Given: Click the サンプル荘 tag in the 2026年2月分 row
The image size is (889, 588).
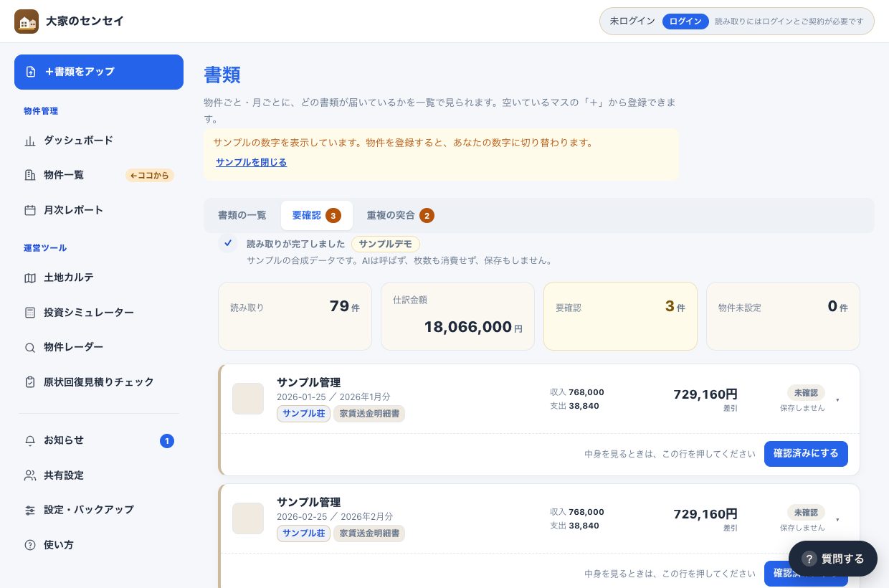Looking at the screenshot, I should (304, 534).
